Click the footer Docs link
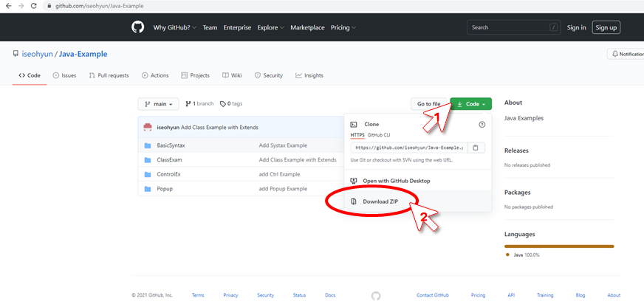The image size is (644, 304). click(330, 295)
